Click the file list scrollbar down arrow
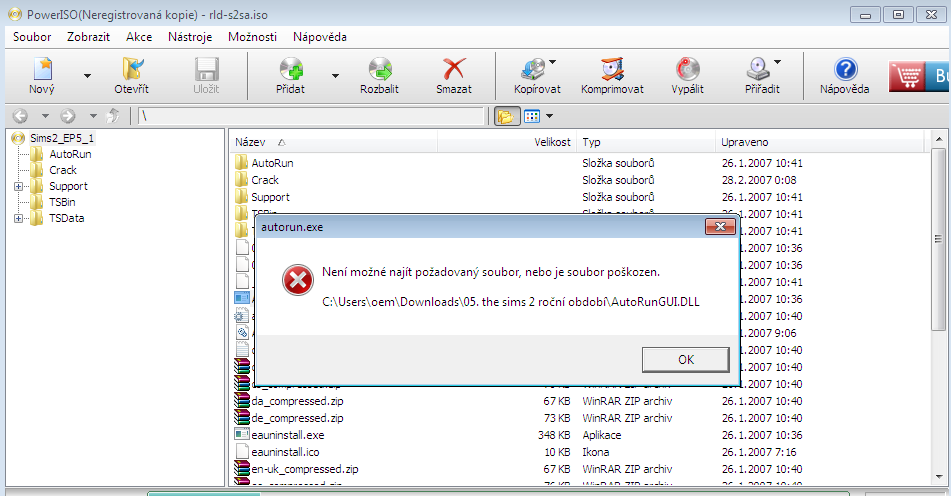 (938, 477)
